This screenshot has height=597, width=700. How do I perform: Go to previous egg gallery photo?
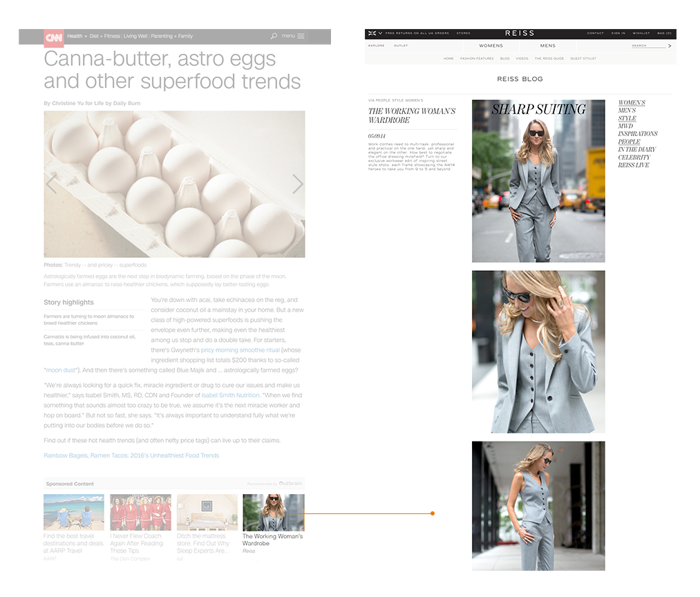pos(50,184)
